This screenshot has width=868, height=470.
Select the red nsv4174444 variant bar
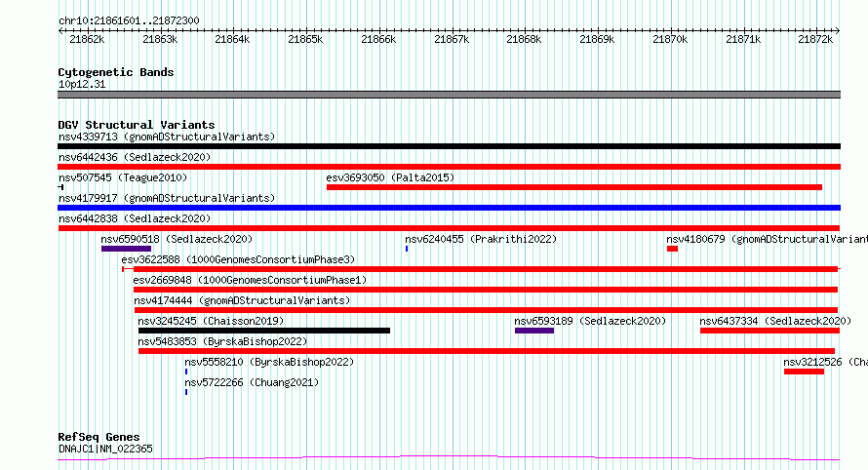[486, 310]
